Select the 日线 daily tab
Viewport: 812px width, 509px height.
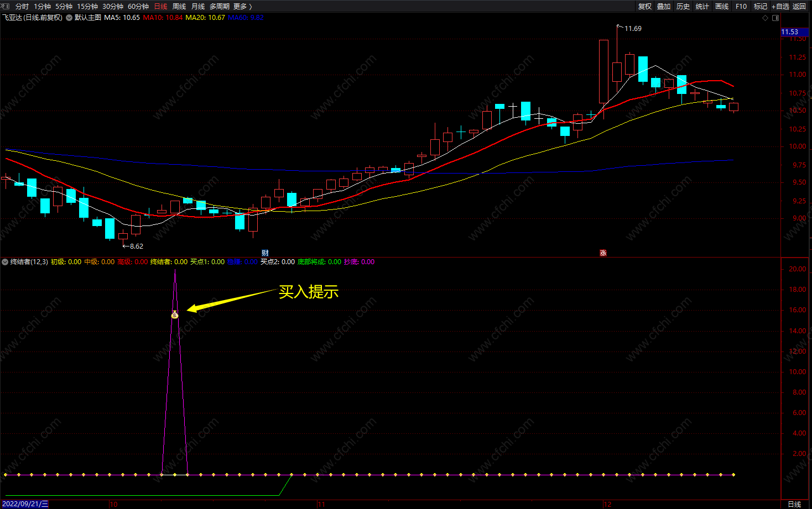point(160,7)
